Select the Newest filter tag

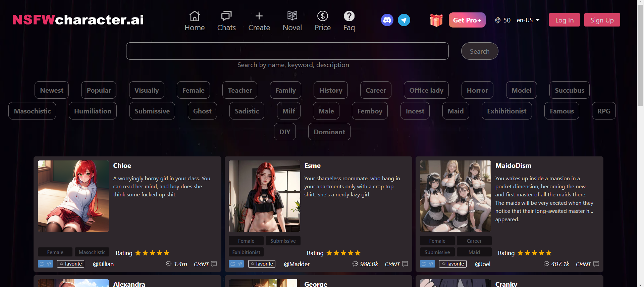pyautogui.click(x=52, y=90)
